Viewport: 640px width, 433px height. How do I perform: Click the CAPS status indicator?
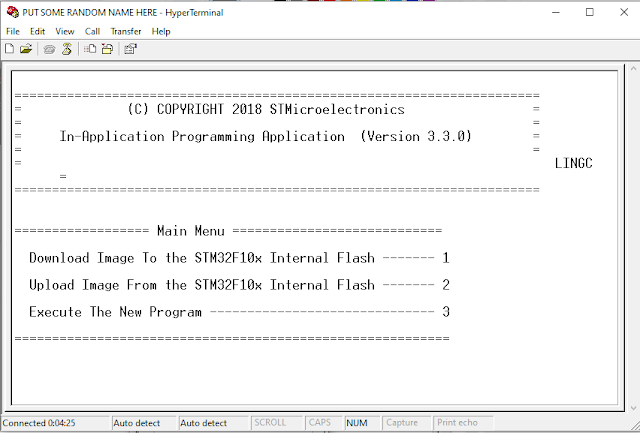324,423
